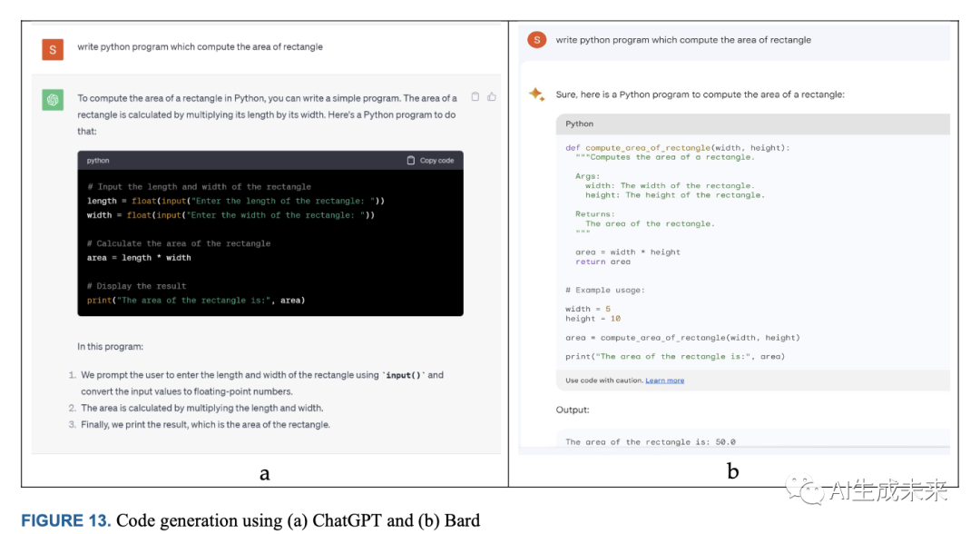980x534 pixels.
Task: Click the Copy code button in code block
Action: coord(431,161)
